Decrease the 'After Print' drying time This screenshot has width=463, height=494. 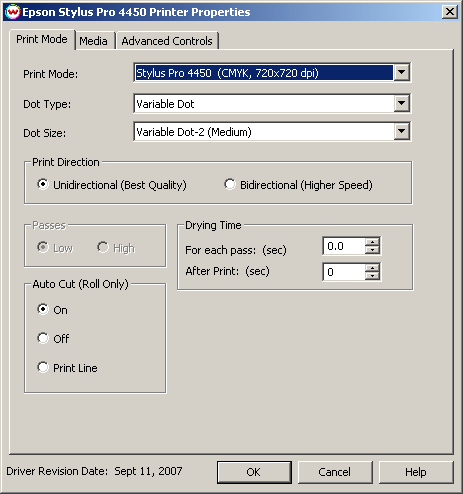372,276
